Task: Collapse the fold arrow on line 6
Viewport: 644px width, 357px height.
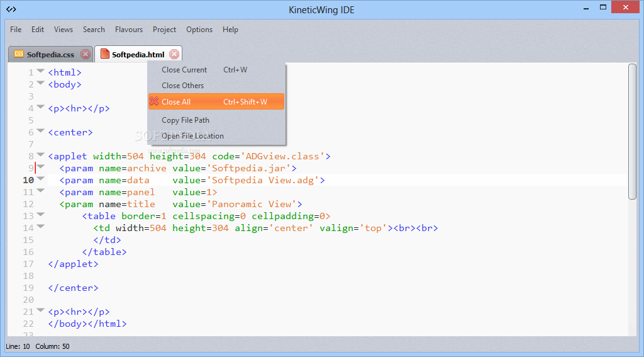Action: click(40, 130)
